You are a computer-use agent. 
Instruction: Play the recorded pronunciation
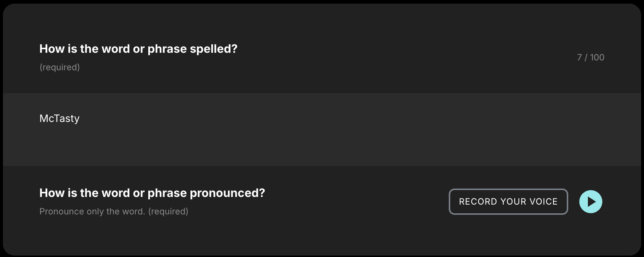pyautogui.click(x=590, y=202)
